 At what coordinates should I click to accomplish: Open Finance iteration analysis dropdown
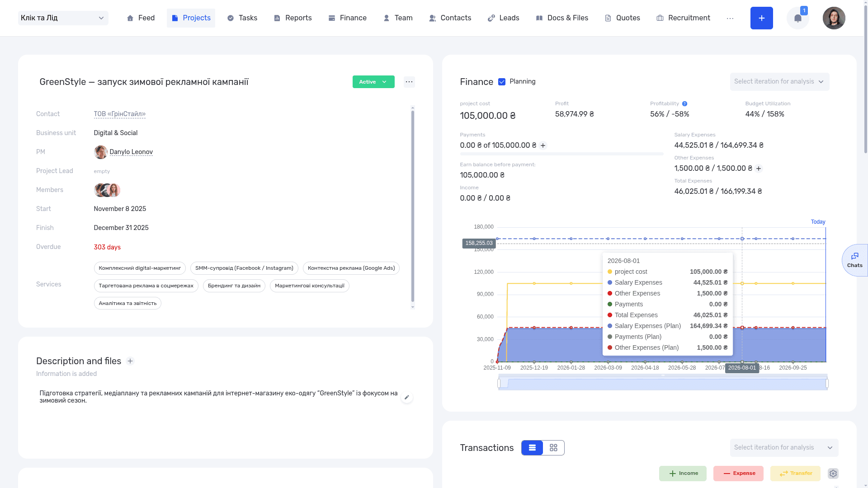click(779, 82)
